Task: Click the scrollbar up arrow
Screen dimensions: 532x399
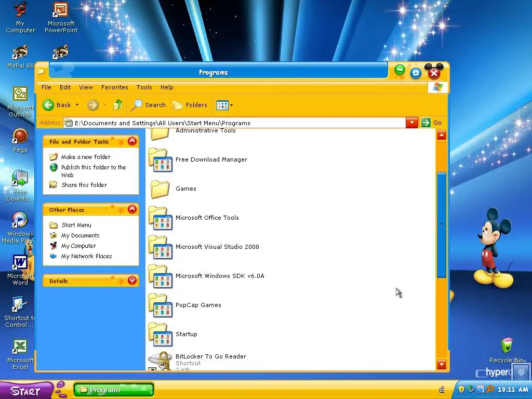Action: [442, 136]
